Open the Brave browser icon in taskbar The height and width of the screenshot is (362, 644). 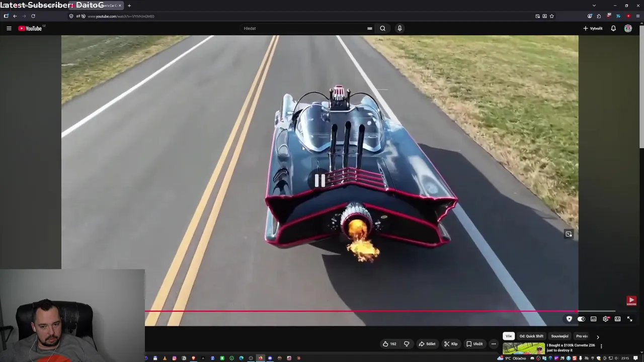[x=194, y=358]
